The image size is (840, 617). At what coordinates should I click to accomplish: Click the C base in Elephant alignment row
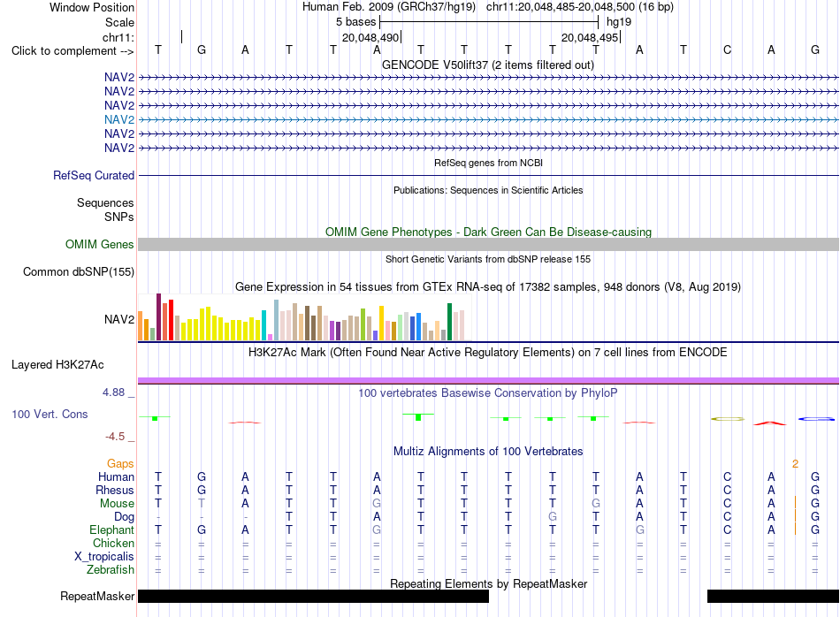[x=727, y=529]
